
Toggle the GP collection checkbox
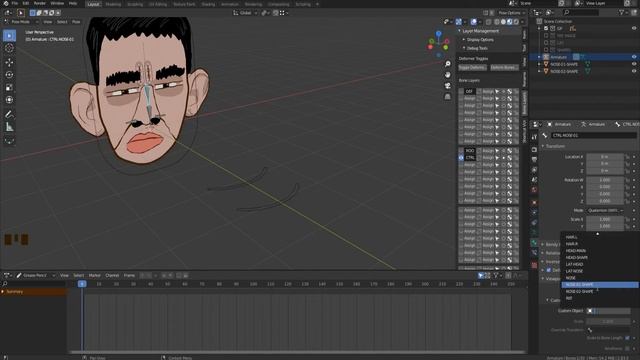coord(546,29)
